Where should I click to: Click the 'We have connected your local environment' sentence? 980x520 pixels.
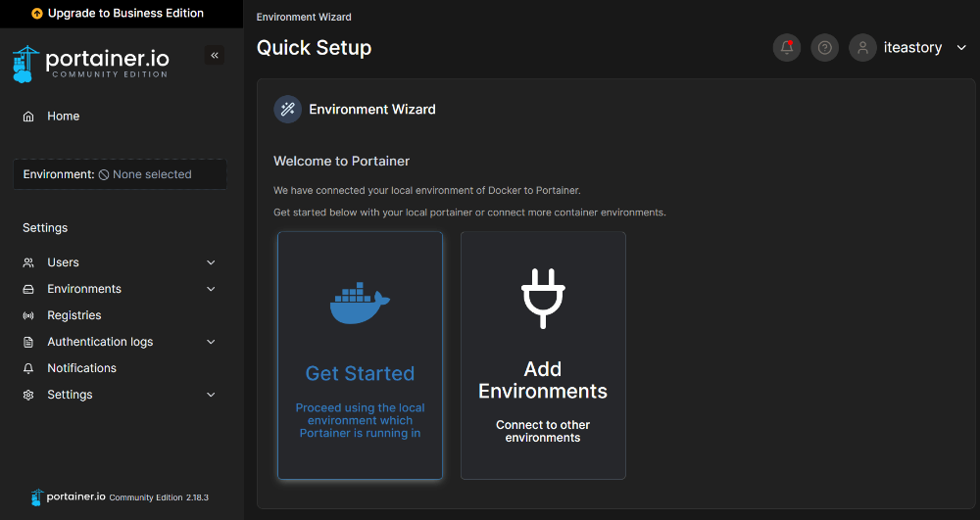click(427, 190)
